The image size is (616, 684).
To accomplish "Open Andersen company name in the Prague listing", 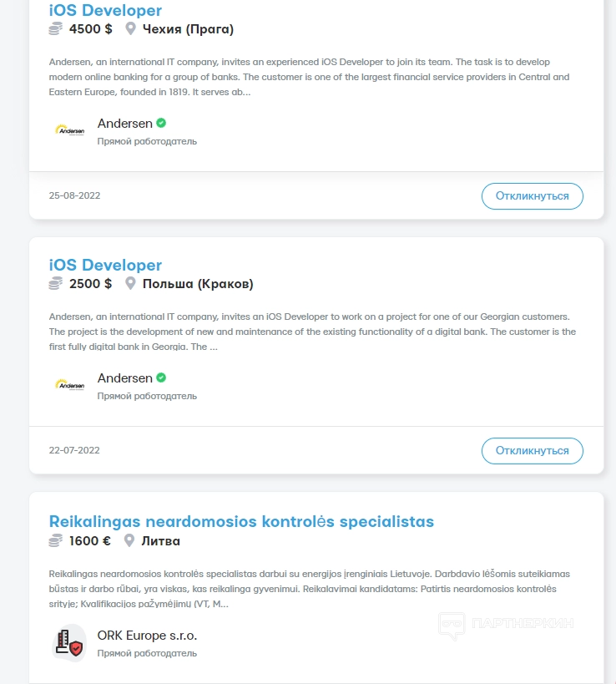I will pos(125,124).
